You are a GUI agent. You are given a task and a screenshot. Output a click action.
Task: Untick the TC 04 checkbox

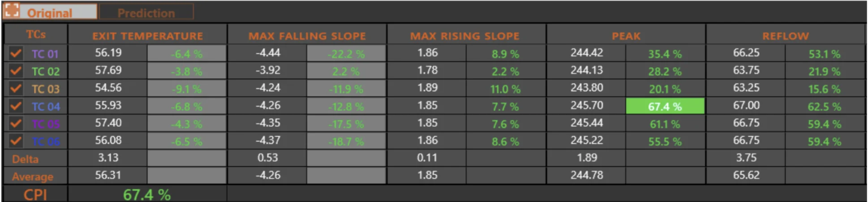[16, 106]
